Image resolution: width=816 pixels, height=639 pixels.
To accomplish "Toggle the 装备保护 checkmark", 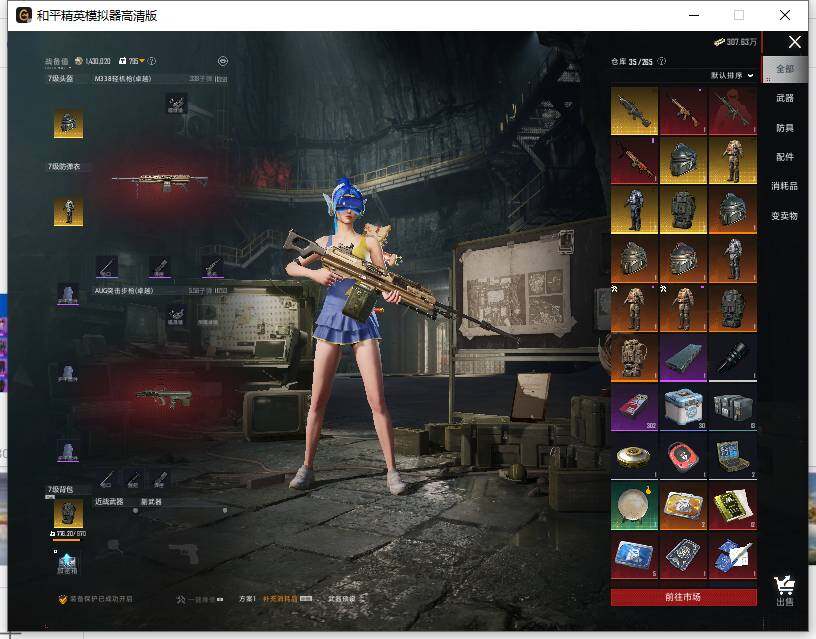I will click(x=62, y=599).
